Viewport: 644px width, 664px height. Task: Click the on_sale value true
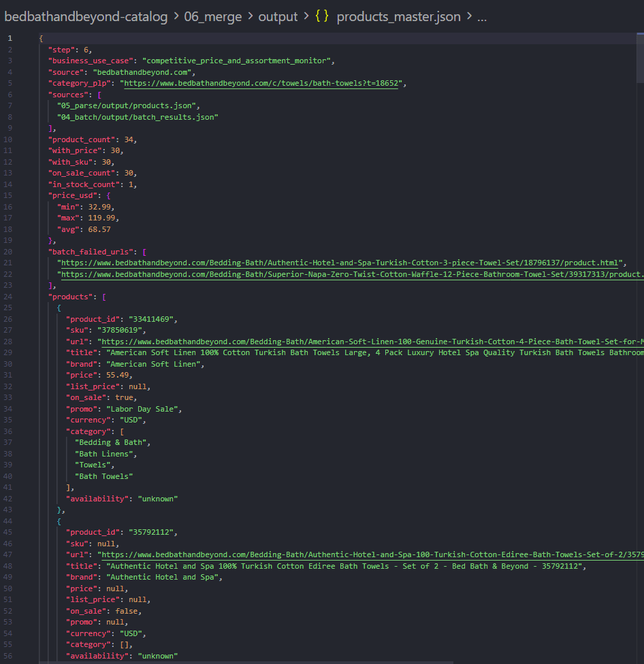(x=124, y=397)
